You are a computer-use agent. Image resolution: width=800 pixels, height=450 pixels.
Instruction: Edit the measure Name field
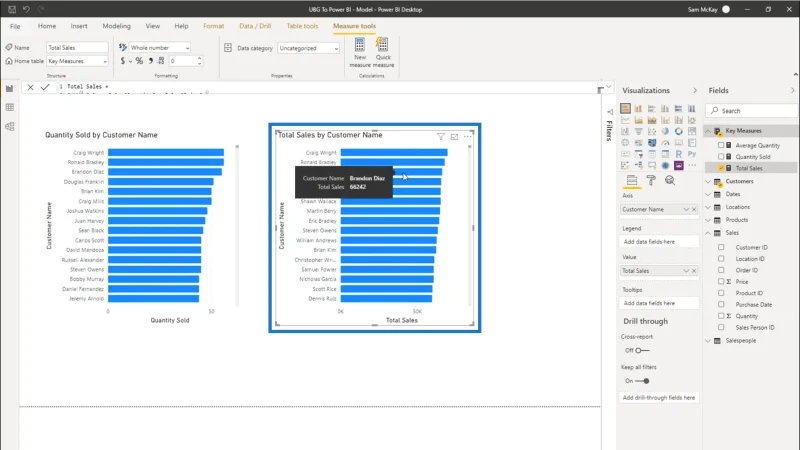77,47
